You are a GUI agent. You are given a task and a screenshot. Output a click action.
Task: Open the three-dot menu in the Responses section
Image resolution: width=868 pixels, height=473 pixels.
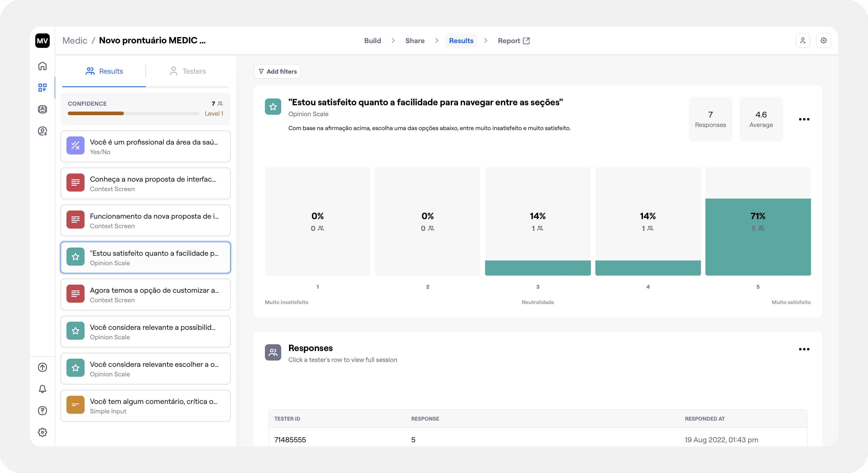pos(804,349)
